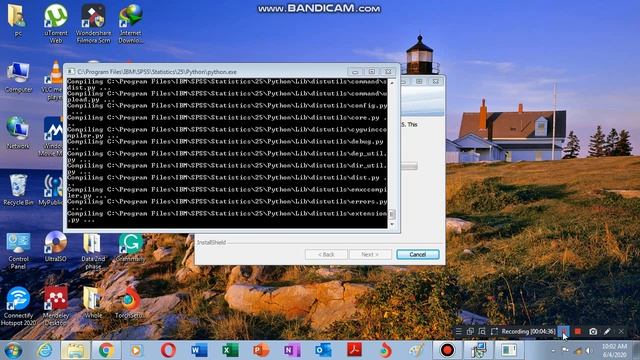Viewport: 640px width, 360px height.
Task: Click the Recording timer label in Bandicam
Action: pos(528,331)
